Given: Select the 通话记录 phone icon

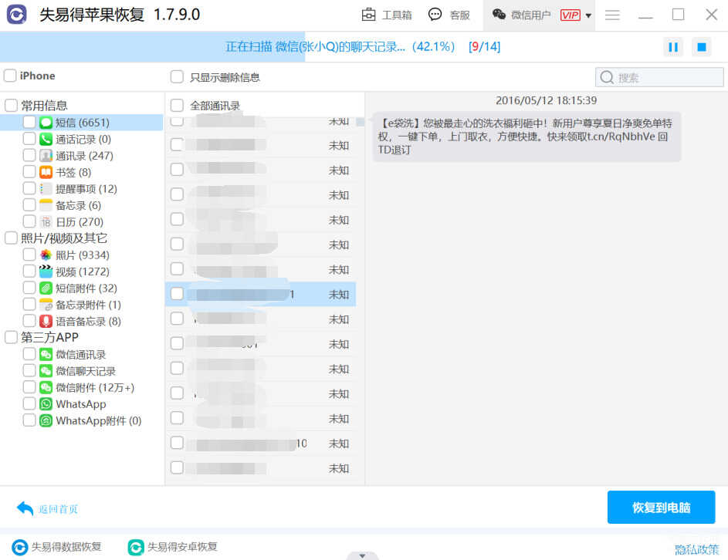Looking at the screenshot, I should click(46, 139).
